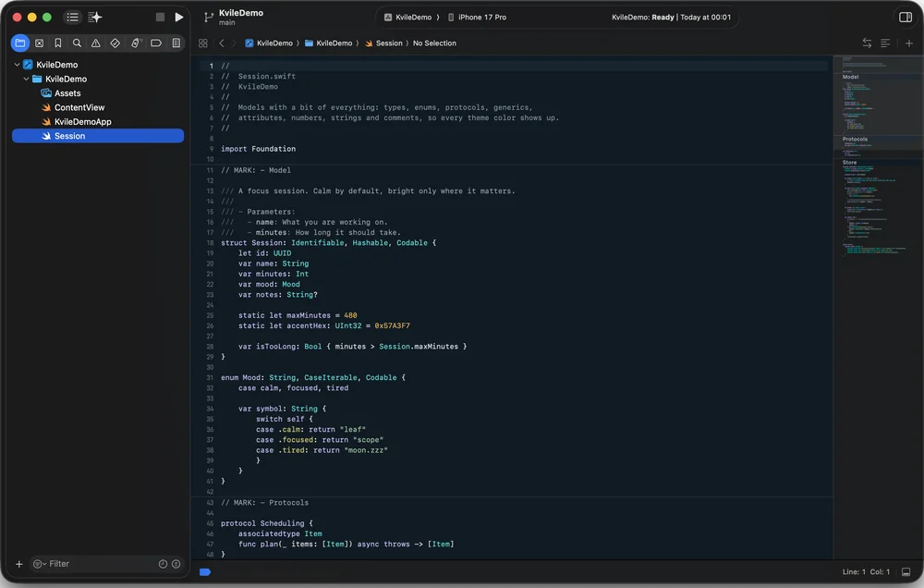Open the Report navigator icon

tap(176, 43)
